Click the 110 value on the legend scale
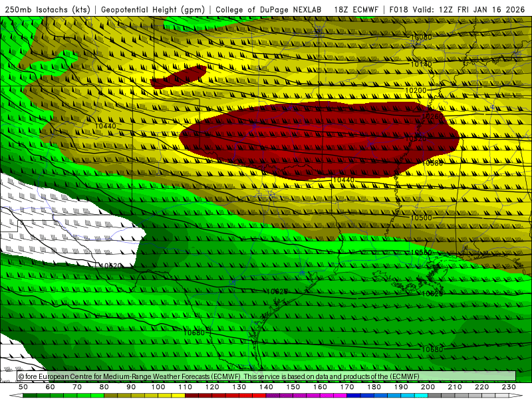 click(186, 387)
